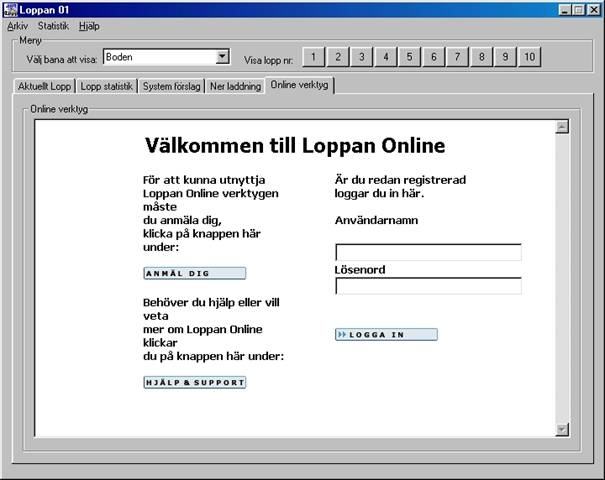Show race number 1
605x480 pixels.
pos(314,57)
